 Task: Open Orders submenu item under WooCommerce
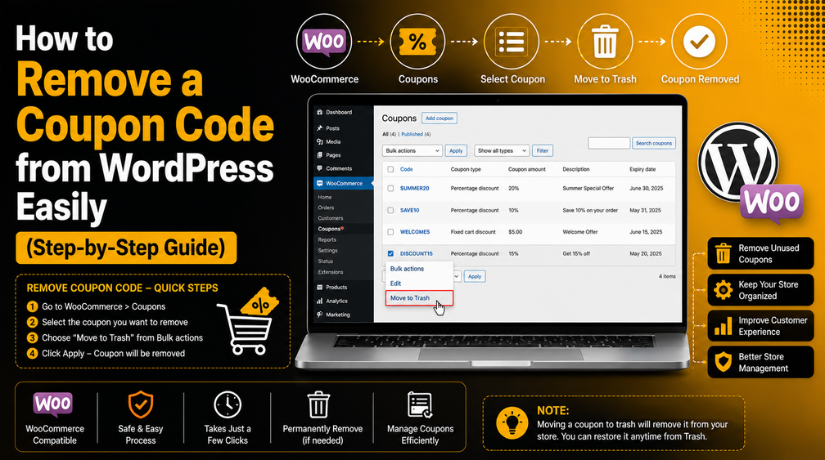point(326,207)
